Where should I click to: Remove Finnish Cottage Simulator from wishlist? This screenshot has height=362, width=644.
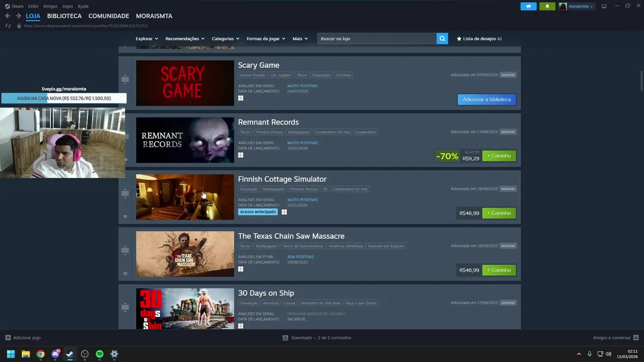(x=508, y=189)
